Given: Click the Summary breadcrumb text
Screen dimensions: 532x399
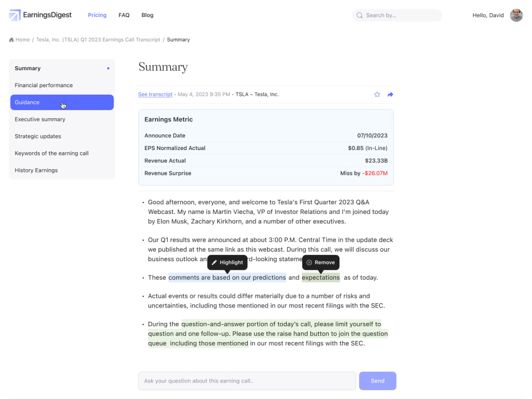Looking at the screenshot, I should pyautogui.click(x=178, y=40).
